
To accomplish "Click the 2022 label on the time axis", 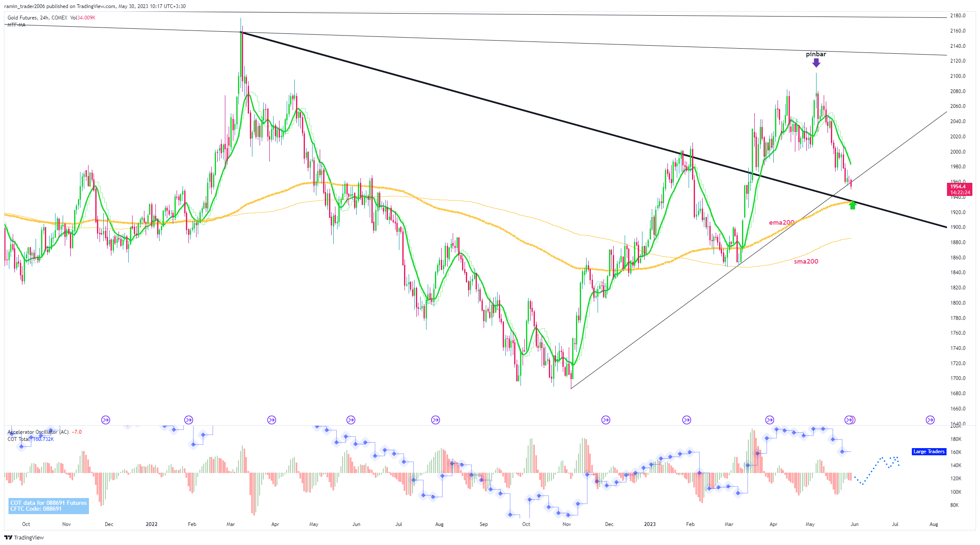I will [x=152, y=524].
